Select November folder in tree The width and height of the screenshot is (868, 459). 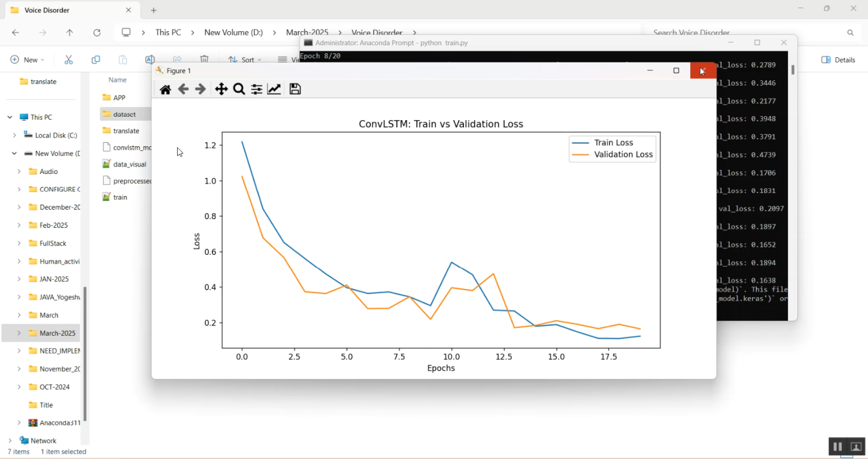[54, 369]
